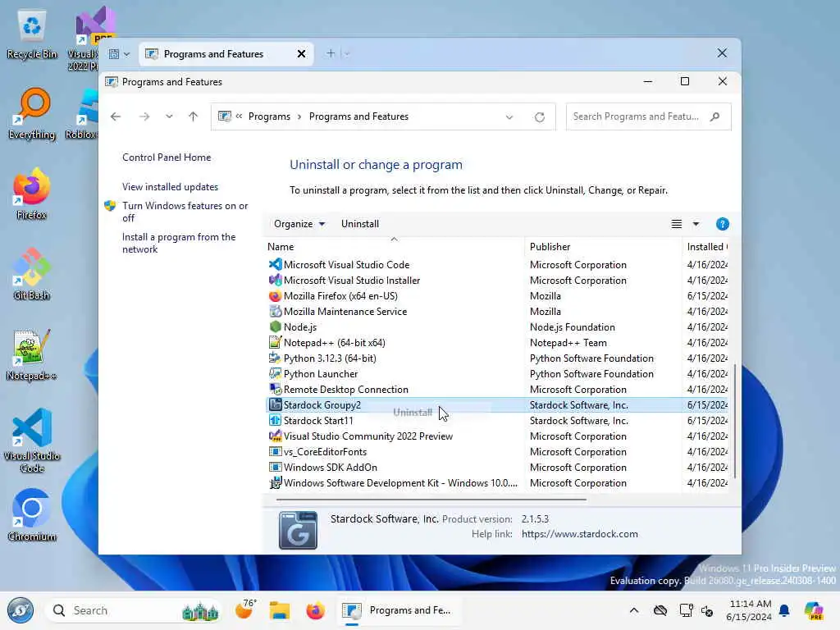Open the stardock.com help link
This screenshot has height=630, width=840.
[580, 534]
